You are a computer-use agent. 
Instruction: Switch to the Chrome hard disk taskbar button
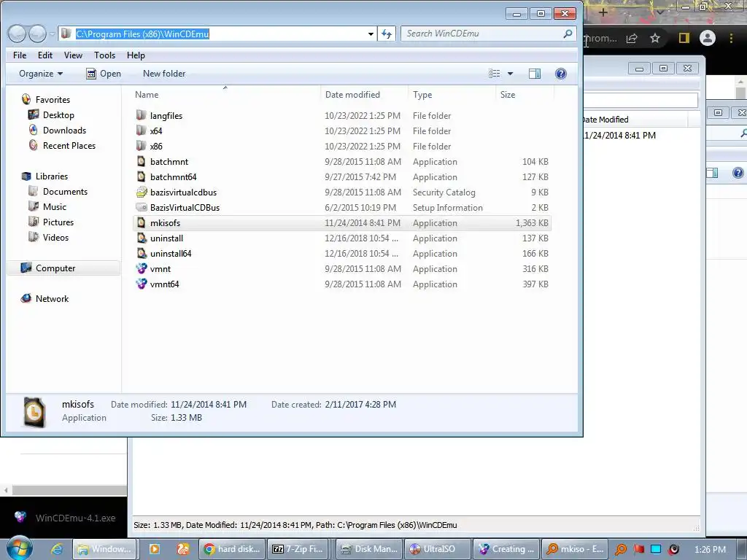pyautogui.click(x=232, y=549)
